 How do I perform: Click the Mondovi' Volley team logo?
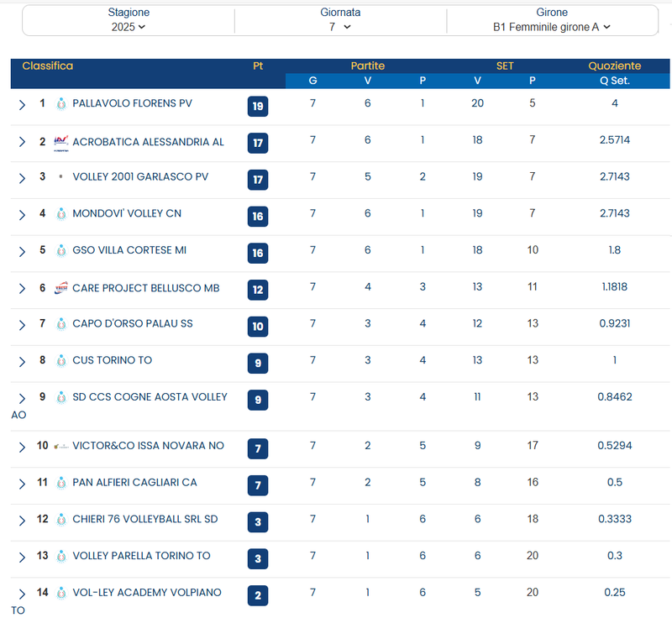click(x=60, y=214)
